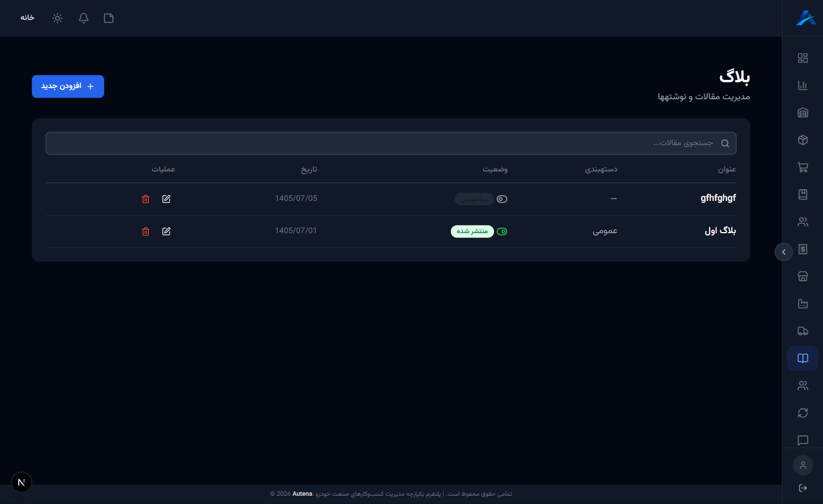Edit the gfhfghgf post
The width and height of the screenshot is (823, 504).
(166, 199)
